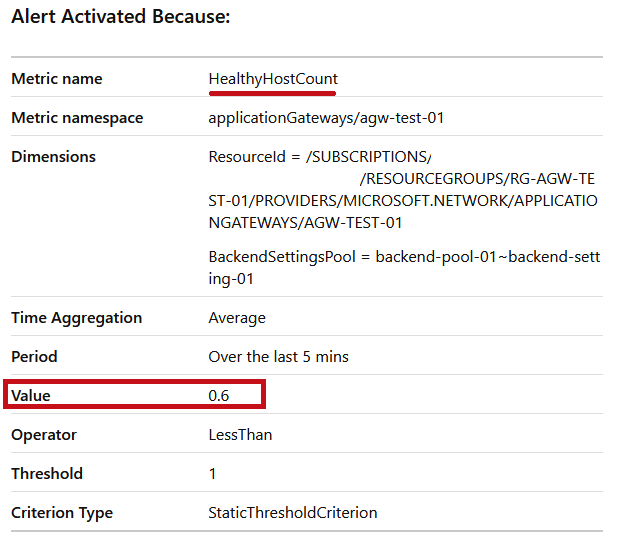The height and width of the screenshot is (545, 623).
Task: Select the HealthyHostCount metric value
Action: [x=273, y=79]
